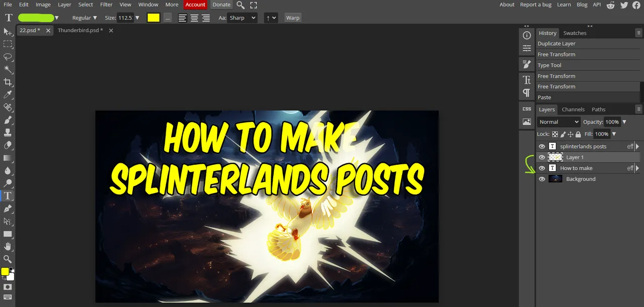Open the yellow foreground color swatch
This screenshot has width=644, height=307.
tap(5, 271)
